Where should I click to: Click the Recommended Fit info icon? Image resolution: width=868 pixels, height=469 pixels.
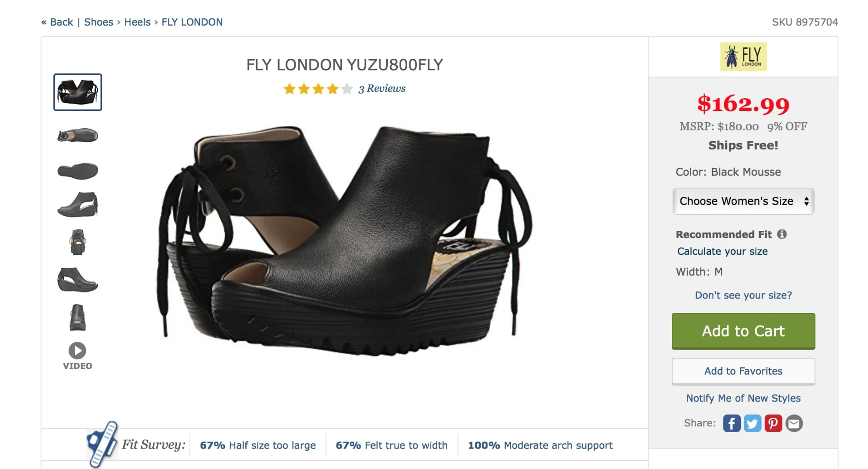pyautogui.click(x=782, y=234)
